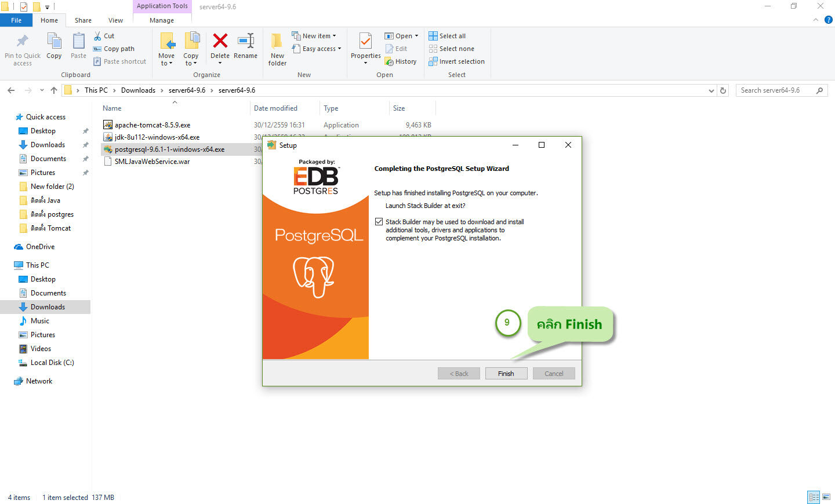Click the red Delete icon
835x504 pixels.
[220, 41]
